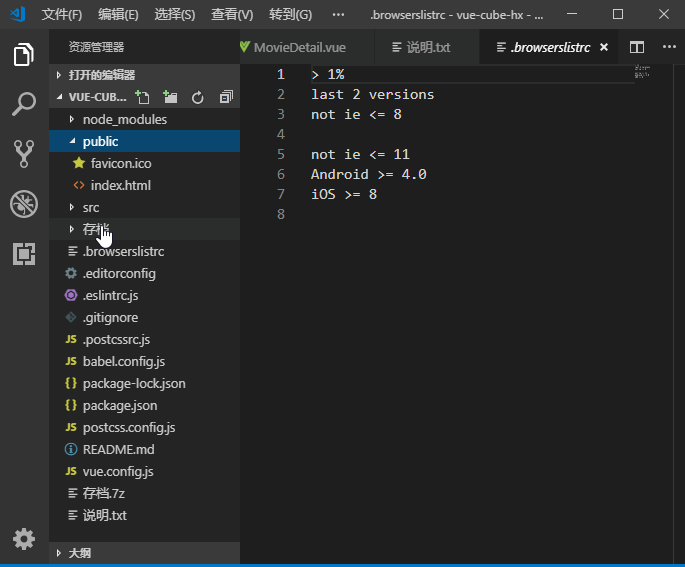Open package-lock.json in the explorer
685x567 pixels.
point(144,384)
